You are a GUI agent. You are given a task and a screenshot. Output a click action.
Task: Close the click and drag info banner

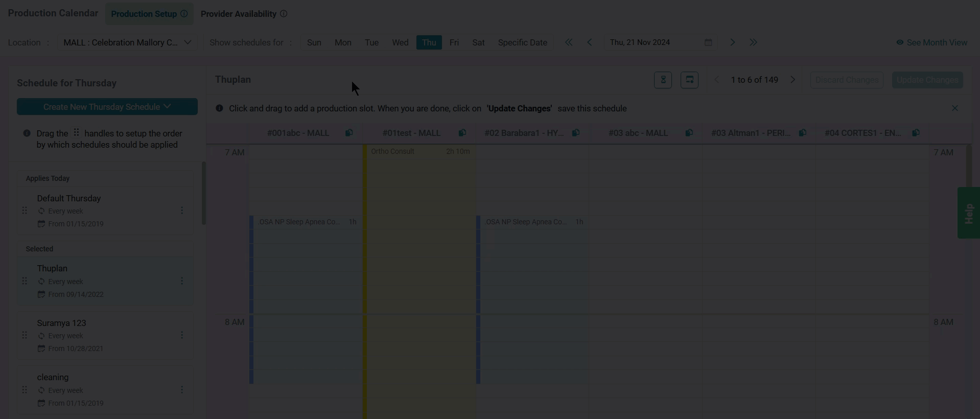[x=954, y=108]
